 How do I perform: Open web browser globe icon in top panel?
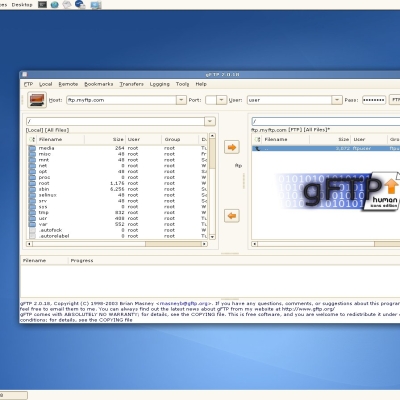coord(54,5)
